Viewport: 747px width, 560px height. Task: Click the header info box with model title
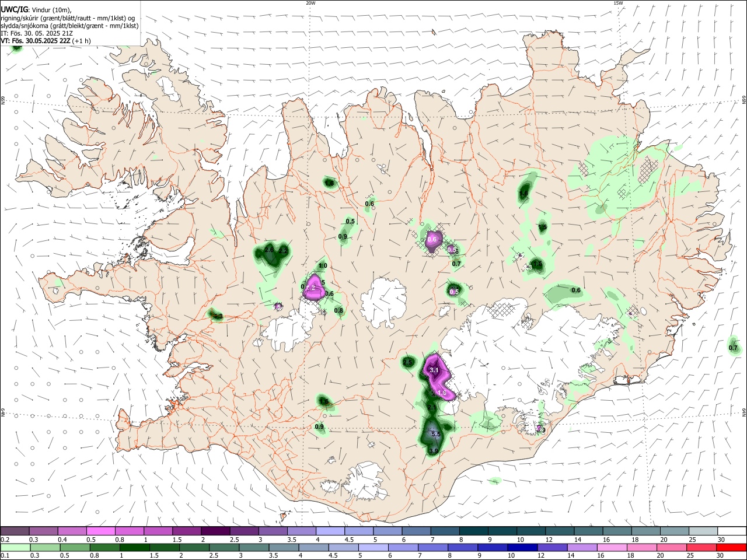(70, 23)
